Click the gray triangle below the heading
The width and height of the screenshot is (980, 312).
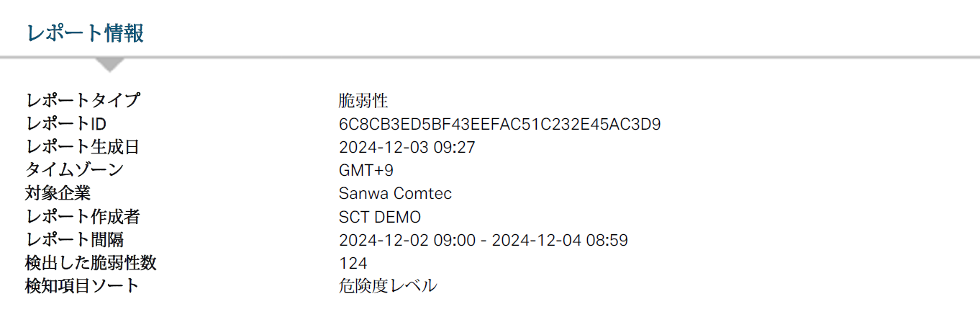[110, 65]
